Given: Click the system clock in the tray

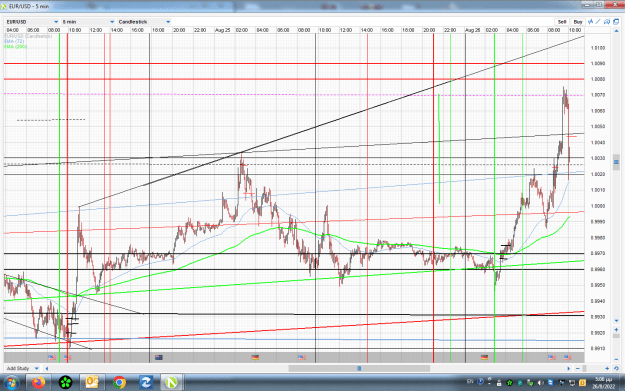Looking at the screenshot, I should point(603,383).
